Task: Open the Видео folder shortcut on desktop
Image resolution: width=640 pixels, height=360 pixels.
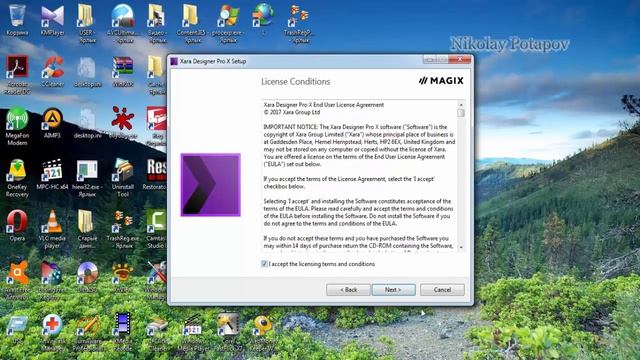Action: (156, 23)
